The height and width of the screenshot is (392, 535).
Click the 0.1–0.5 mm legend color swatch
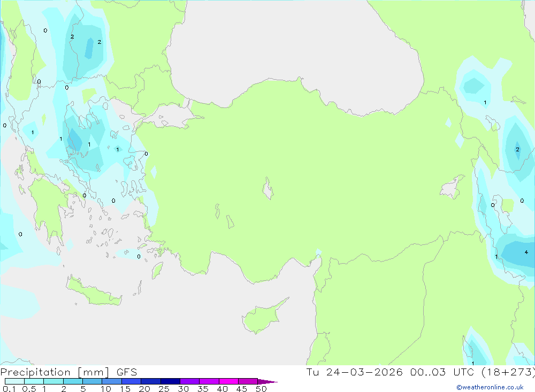[x=14, y=381]
